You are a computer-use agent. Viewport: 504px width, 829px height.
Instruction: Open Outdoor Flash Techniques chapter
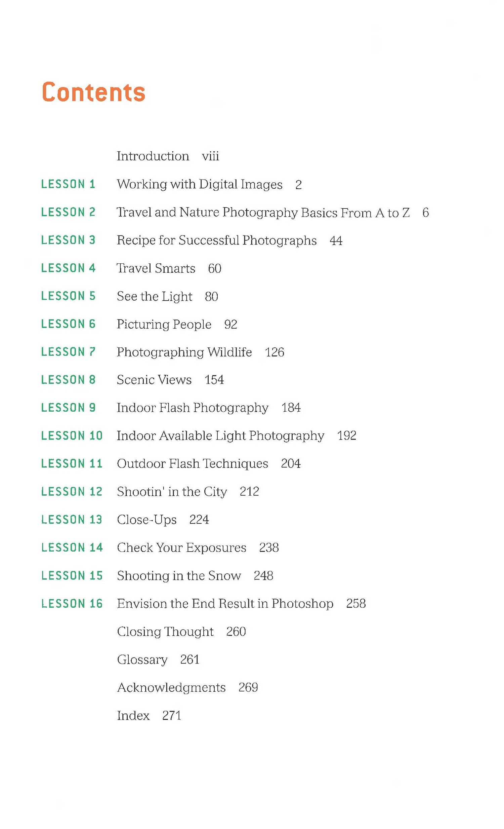click(192, 464)
